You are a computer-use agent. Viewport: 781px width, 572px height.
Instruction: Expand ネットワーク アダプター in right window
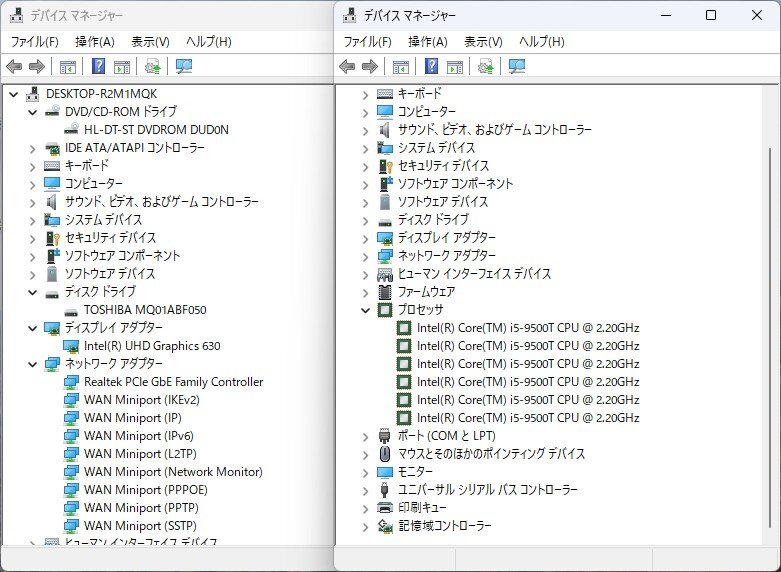(x=365, y=257)
